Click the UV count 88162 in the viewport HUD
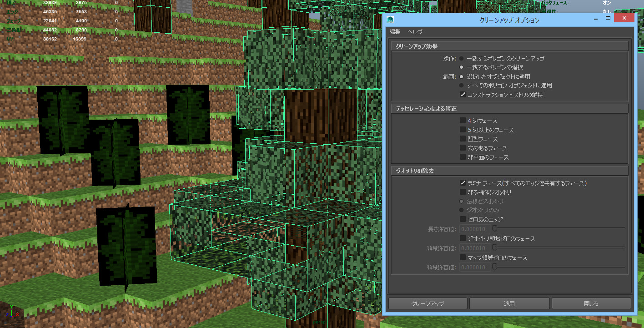Viewport: 644px width, 328px height. [50, 39]
